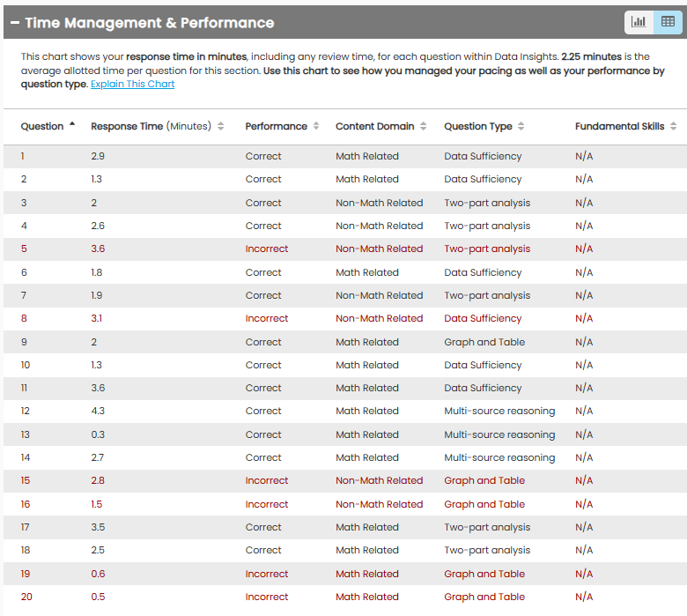The width and height of the screenshot is (687, 616).
Task: Switch to table view
Action: 667,22
